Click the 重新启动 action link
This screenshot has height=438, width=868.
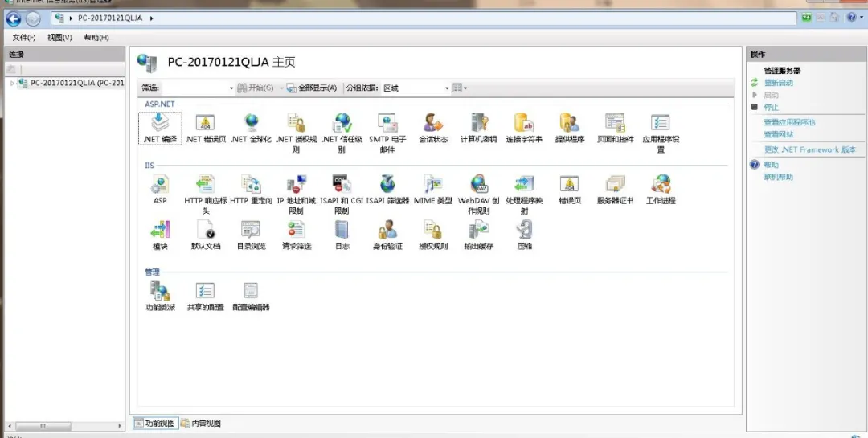[x=778, y=83]
